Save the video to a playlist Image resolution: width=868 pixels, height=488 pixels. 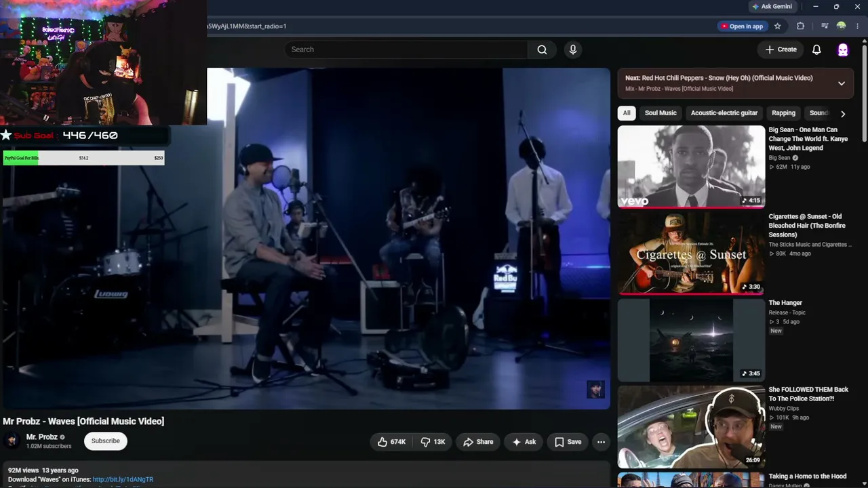[x=568, y=442]
